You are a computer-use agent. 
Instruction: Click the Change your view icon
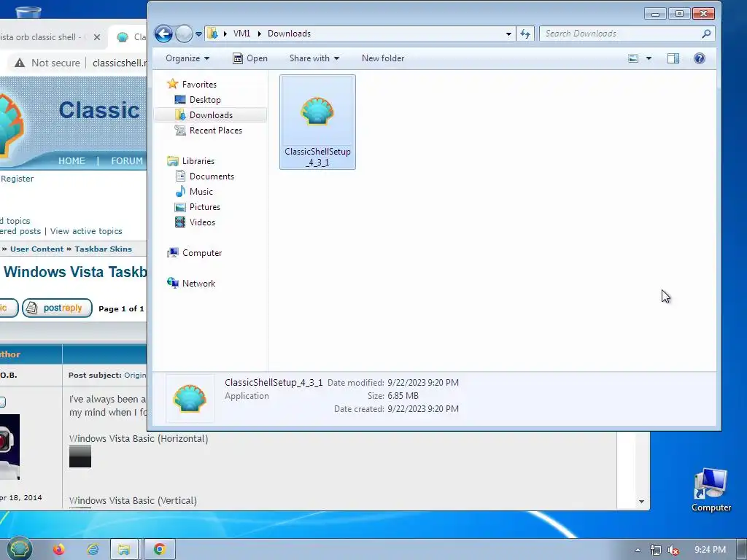[633, 58]
